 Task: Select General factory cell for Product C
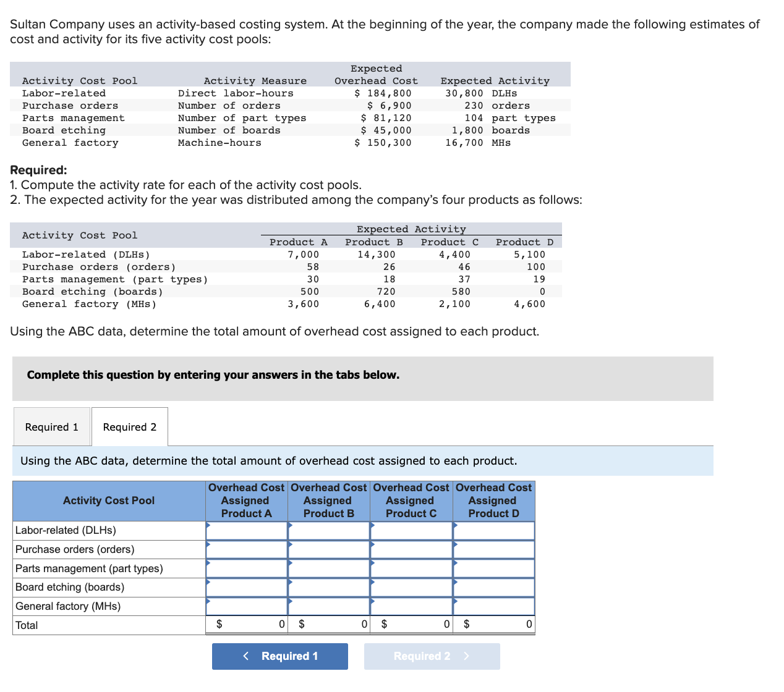411,606
